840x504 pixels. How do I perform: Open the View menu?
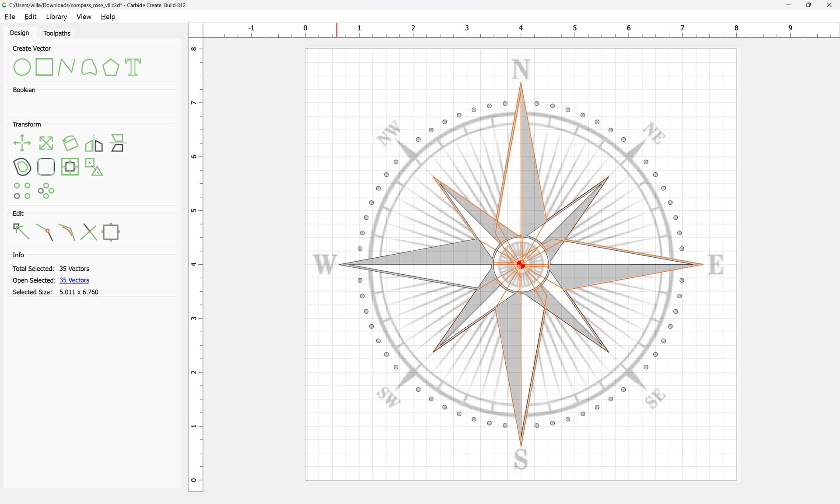[84, 17]
